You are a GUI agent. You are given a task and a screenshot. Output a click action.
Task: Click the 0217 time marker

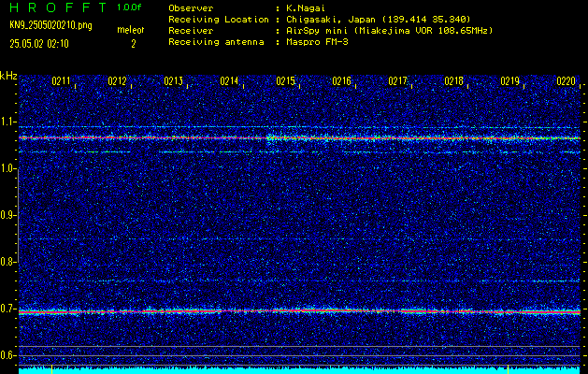coord(397,81)
